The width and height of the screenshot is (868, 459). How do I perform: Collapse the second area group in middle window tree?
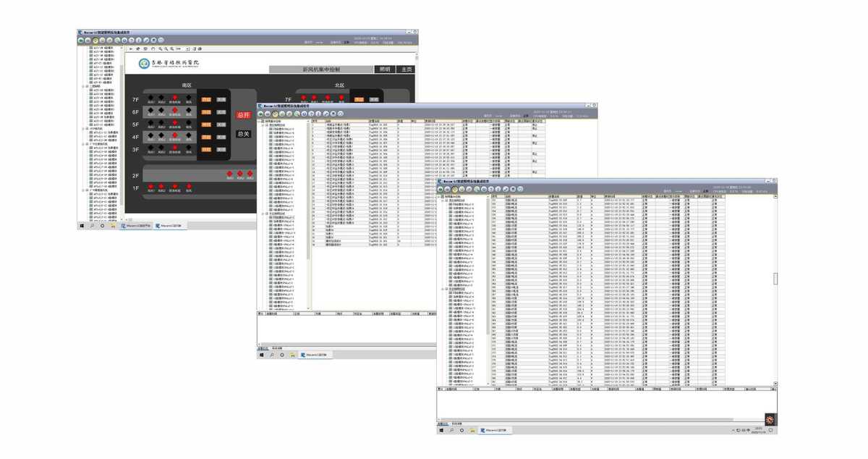point(264,214)
